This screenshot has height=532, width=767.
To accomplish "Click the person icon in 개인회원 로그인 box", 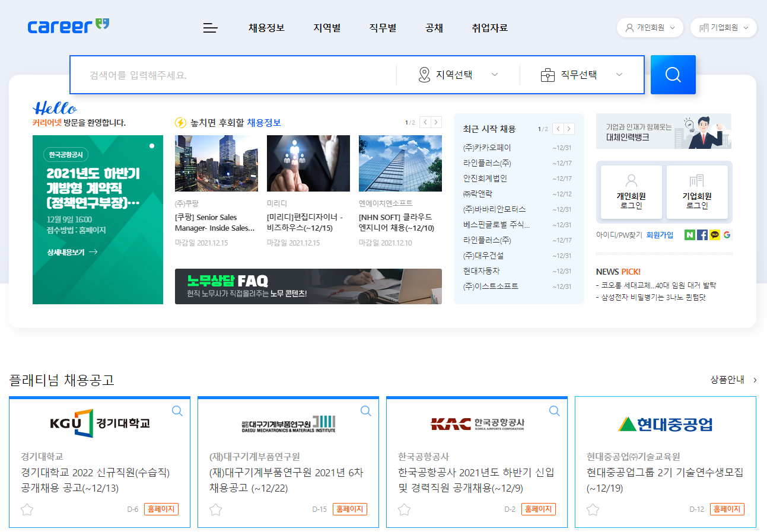I will click(x=631, y=180).
